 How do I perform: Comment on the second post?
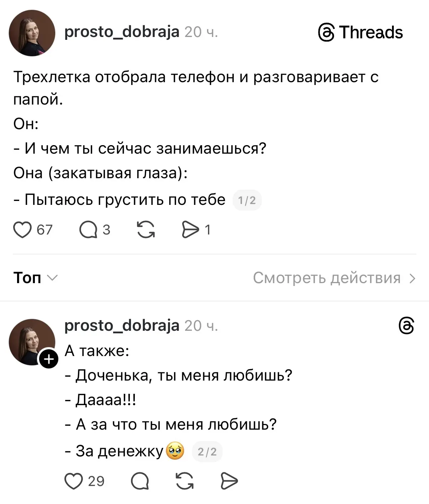coord(140,482)
